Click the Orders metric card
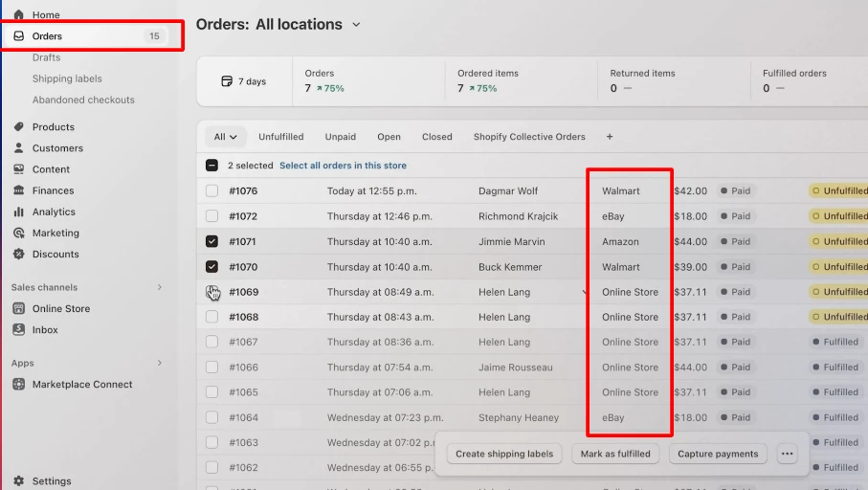 [x=368, y=80]
